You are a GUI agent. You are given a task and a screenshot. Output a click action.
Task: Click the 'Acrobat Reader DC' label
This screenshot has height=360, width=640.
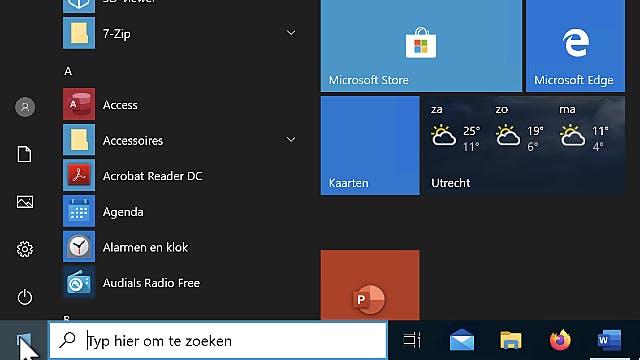(153, 176)
